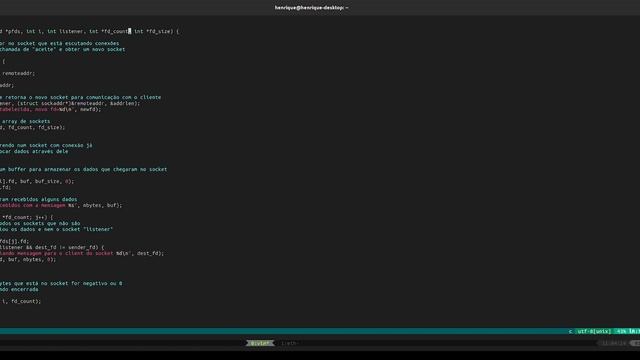Click the tmux clock at status bar right
The width and height of the screenshot is (640, 360).
(614, 343)
